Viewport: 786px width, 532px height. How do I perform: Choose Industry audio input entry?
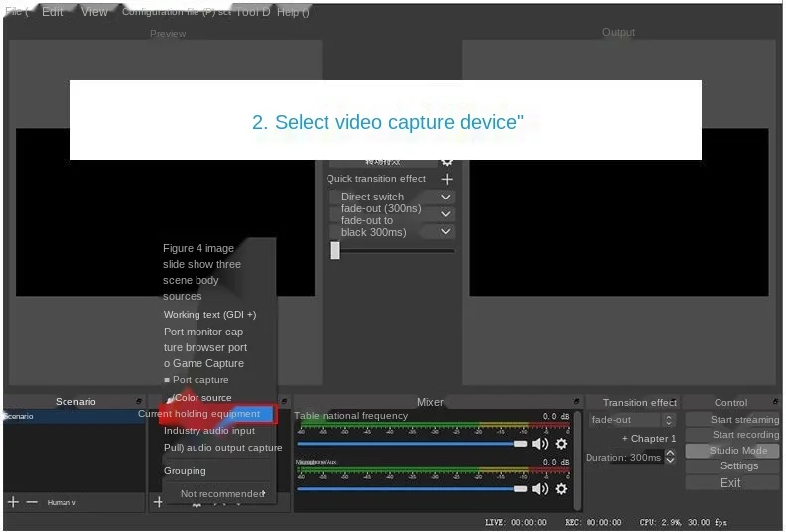209,431
